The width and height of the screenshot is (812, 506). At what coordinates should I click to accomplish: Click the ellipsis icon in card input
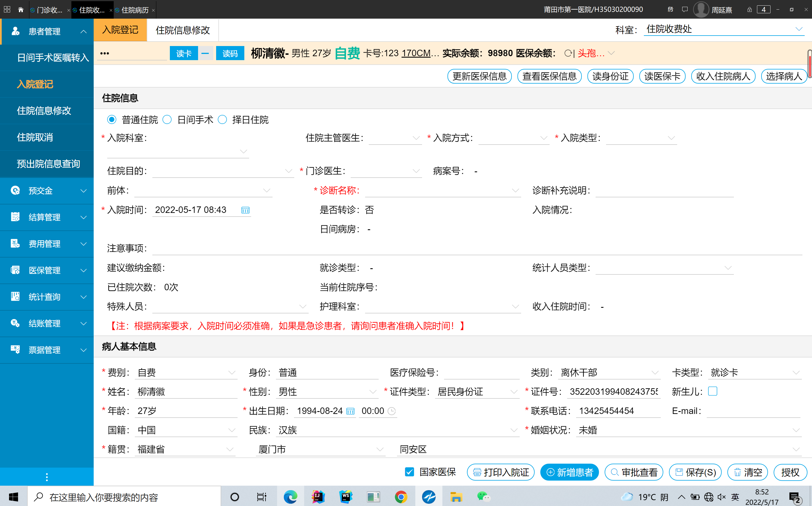click(105, 53)
